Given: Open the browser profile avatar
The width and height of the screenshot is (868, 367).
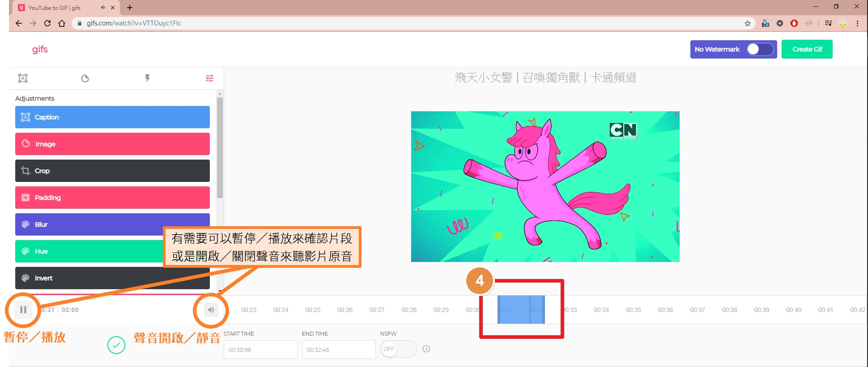Looking at the screenshot, I should pos(843,24).
